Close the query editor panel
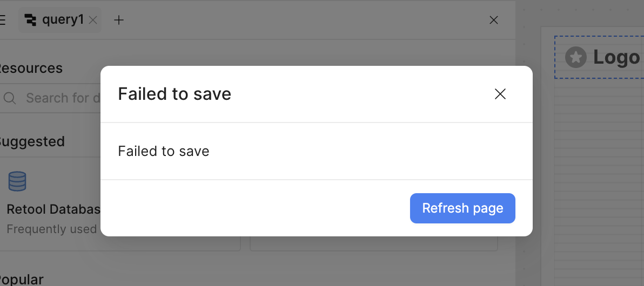 coord(493,21)
